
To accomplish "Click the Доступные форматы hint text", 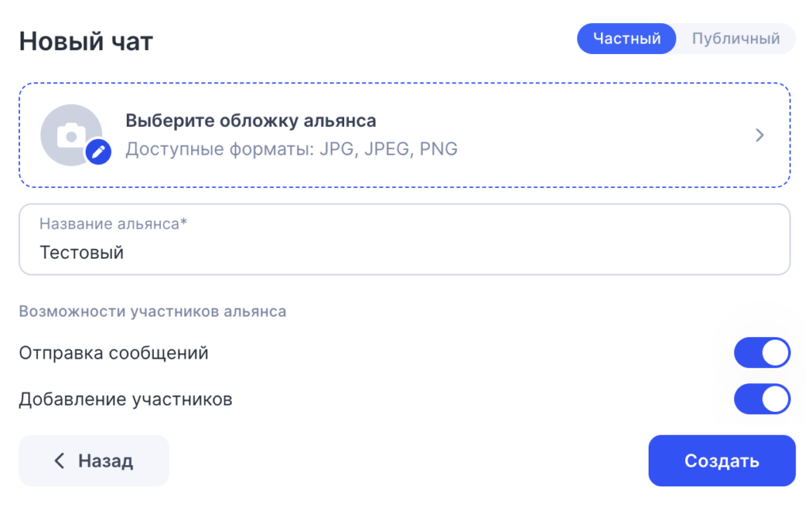I will point(291,149).
